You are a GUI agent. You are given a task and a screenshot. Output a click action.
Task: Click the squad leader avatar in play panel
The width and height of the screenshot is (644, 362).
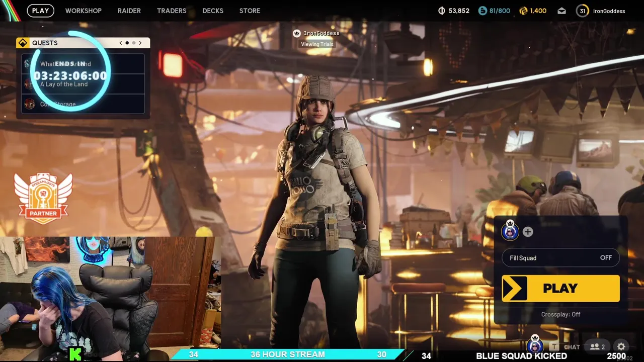click(510, 231)
